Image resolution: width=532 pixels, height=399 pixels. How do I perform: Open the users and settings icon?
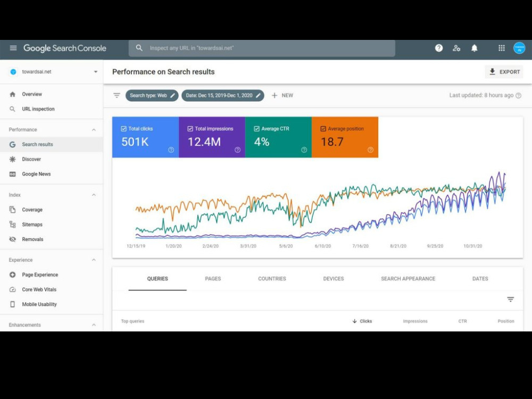click(x=456, y=48)
